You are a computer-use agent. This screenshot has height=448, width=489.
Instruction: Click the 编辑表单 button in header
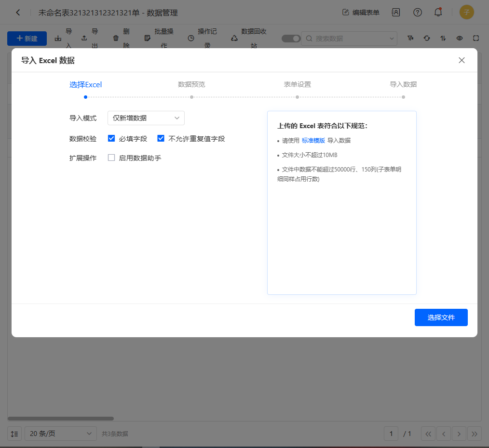point(361,13)
